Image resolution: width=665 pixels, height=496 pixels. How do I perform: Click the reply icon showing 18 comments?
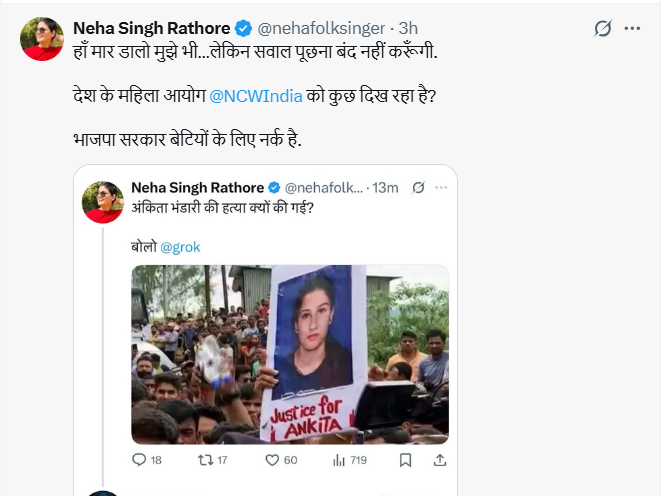(x=140, y=460)
